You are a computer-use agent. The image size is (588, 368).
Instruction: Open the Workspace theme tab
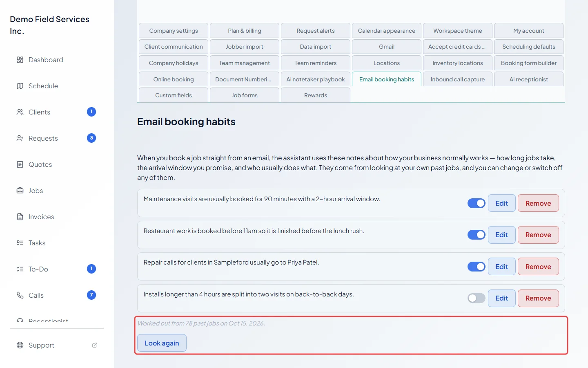click(458, 31)
